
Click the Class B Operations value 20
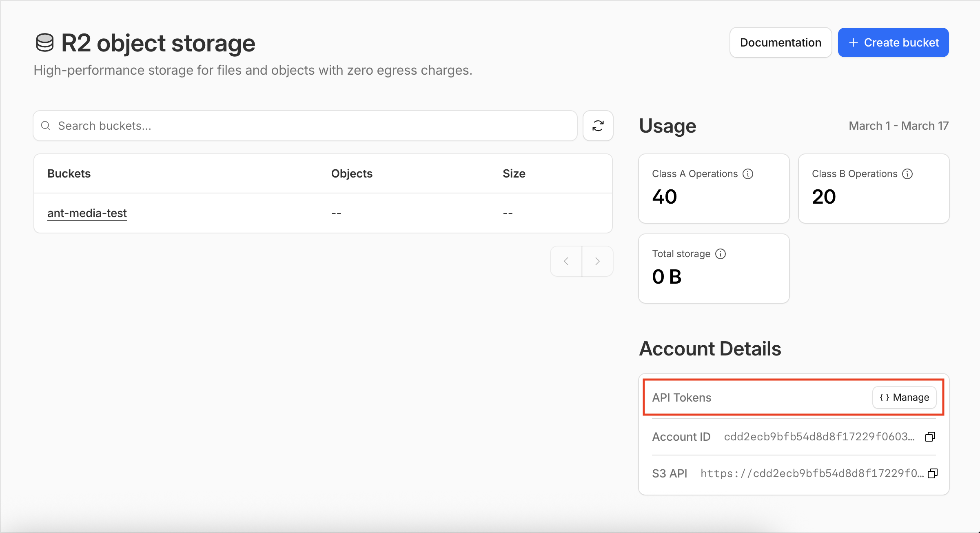coord(824,197)
